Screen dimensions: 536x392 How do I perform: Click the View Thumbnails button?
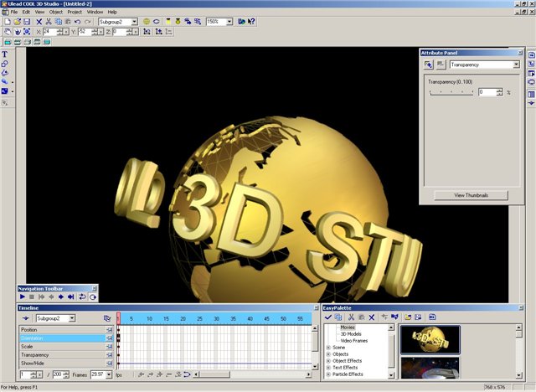[471, 195]
